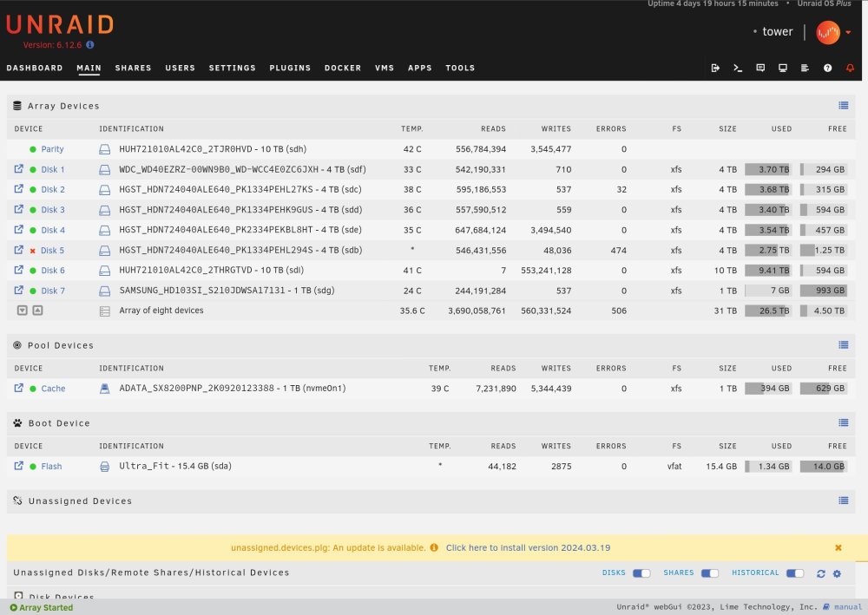The image size is (868, 615).
Task: Launch the web terminal icon
Action: (x=738, y=68)
